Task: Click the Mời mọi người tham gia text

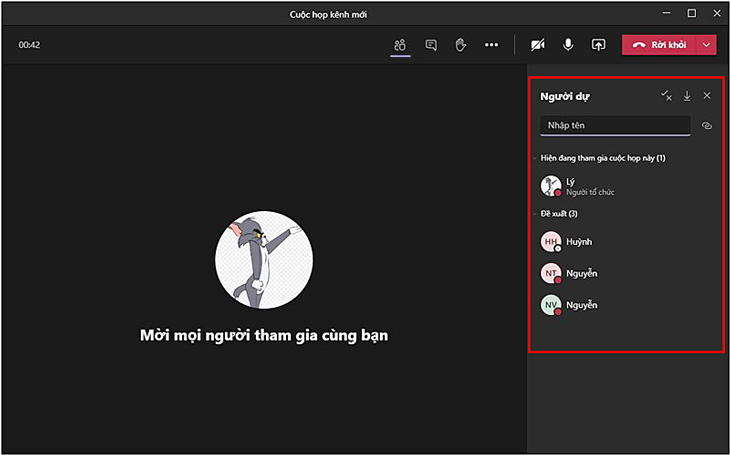Action: click(x=264, y=335)
